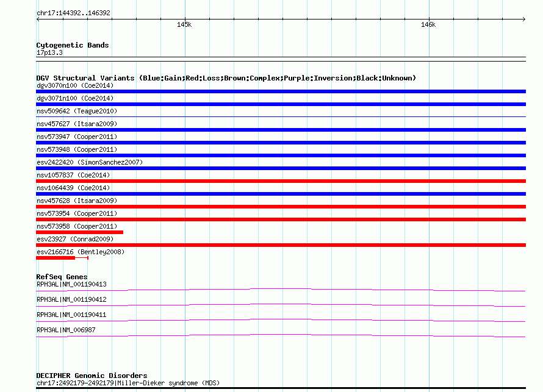The width and height of the screenshot is (543, 392).
Task: Click the Cytogenetic Bands track heading
Action: pos(73,45)
